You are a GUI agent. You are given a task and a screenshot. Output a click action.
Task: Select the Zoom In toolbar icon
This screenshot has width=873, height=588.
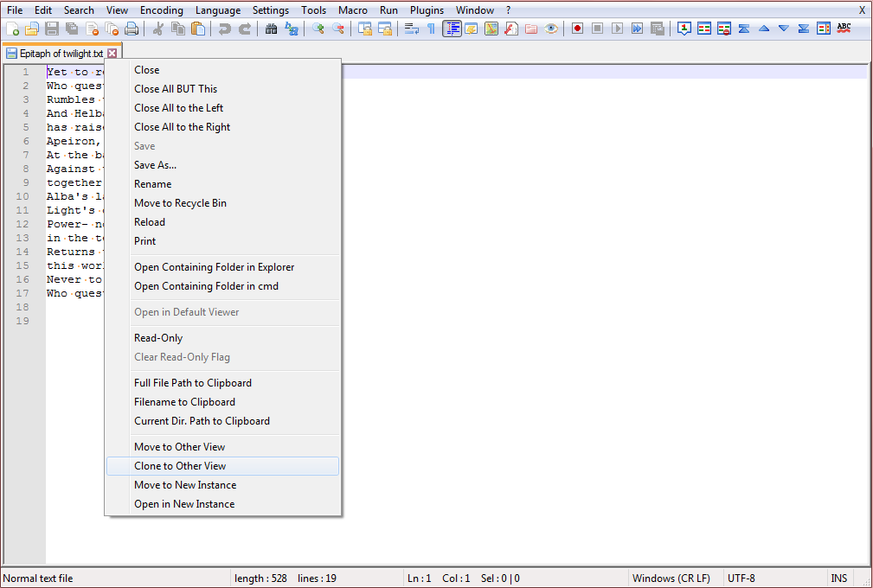coord(318,27)
